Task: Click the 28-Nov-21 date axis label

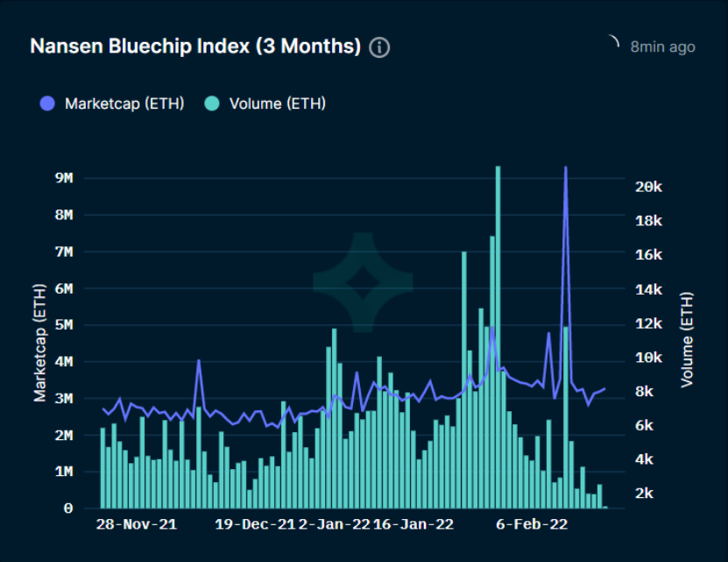Action: 137,524
